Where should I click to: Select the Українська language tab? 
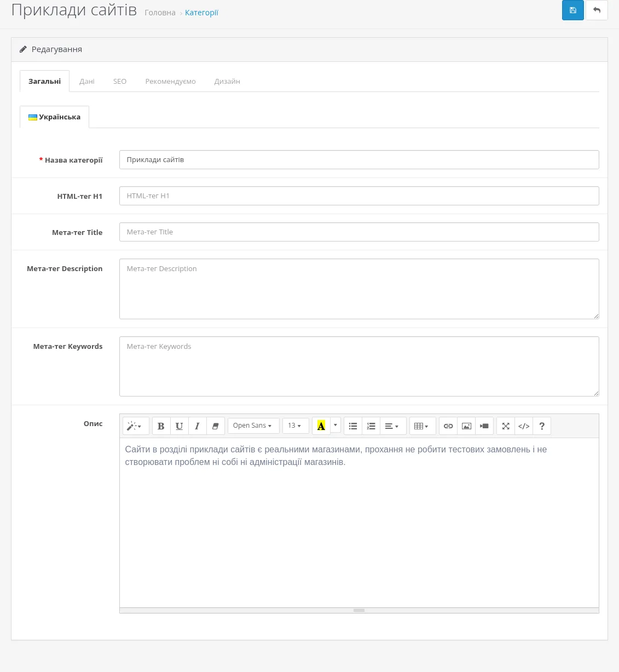click(x=54, y=117)
